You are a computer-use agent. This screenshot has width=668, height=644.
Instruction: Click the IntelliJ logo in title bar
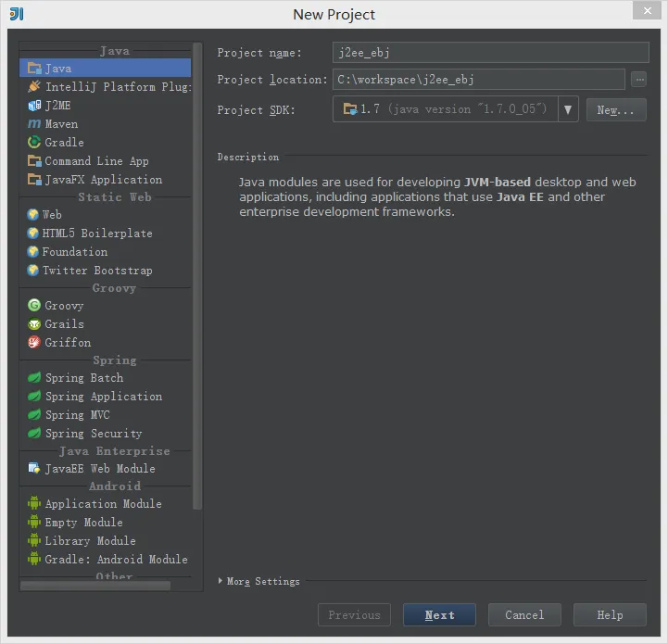(17, 14)
